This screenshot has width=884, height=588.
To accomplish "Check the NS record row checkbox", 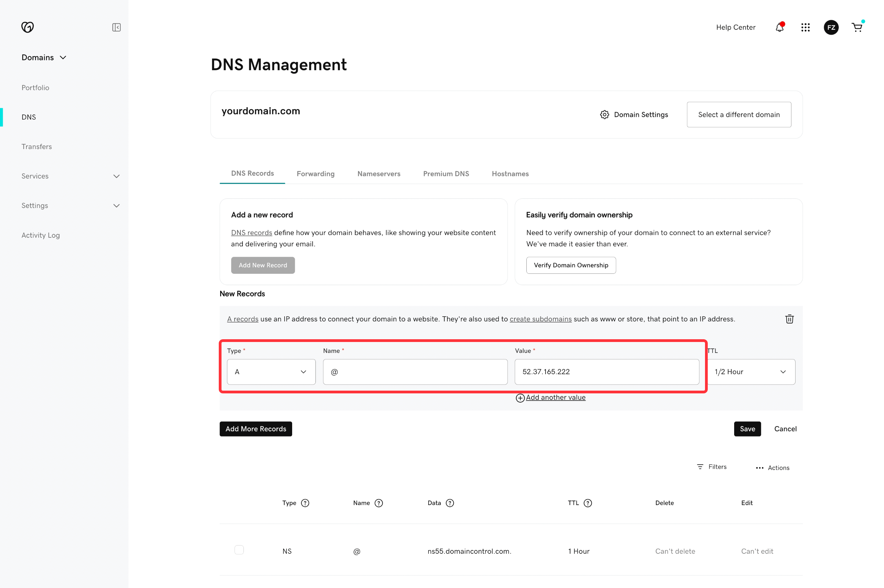I will point(239,550).
